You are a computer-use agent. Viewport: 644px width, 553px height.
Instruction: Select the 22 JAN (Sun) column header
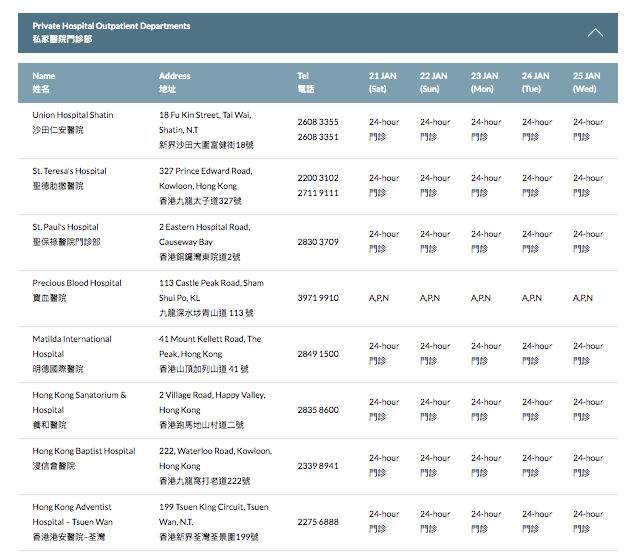(433, 82)
